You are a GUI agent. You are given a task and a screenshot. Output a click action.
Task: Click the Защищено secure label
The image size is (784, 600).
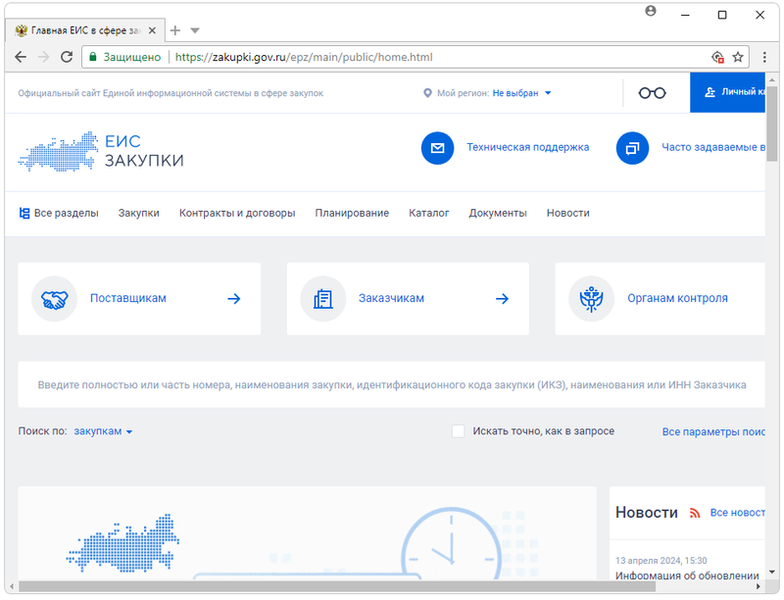(x=132, y=57)
